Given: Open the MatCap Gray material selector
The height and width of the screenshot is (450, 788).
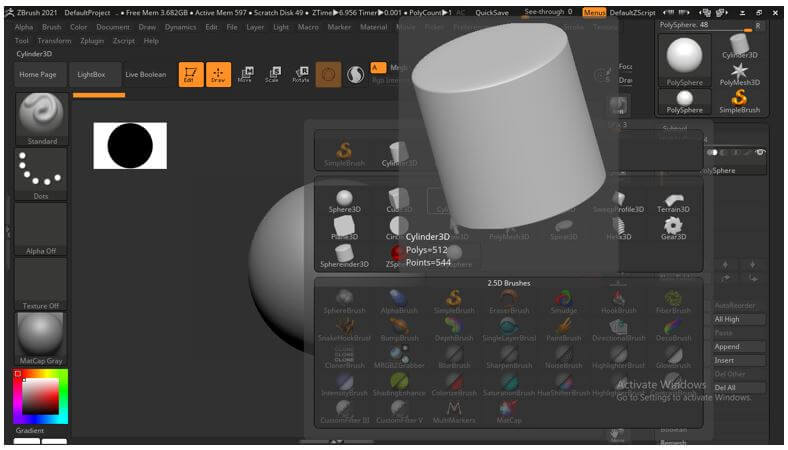Looking at the screenshot, I should [41, 338].
